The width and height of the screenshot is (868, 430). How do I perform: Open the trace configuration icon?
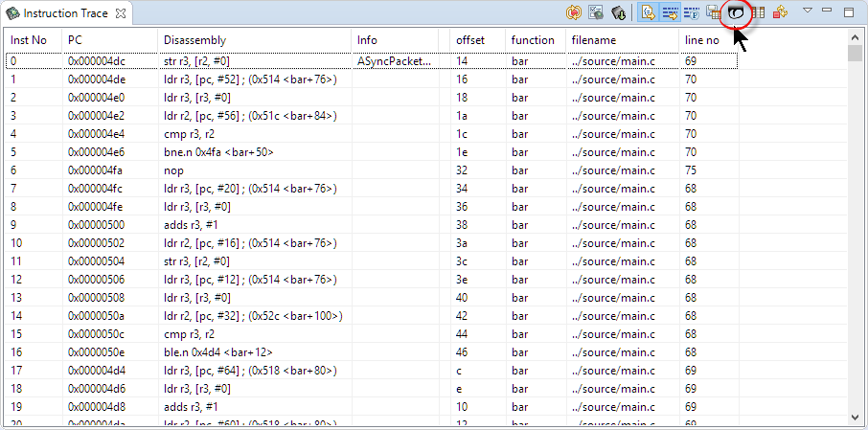[596, 12]
